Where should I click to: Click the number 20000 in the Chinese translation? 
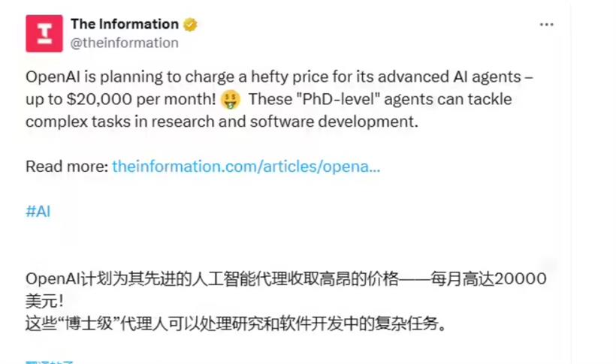coord(521,279)
